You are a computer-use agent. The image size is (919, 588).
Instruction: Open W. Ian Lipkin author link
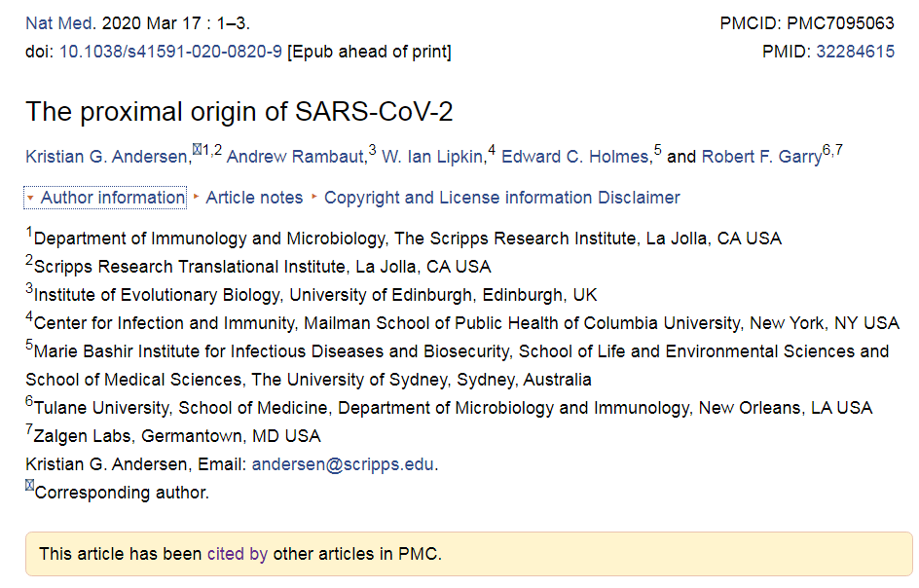433,157
